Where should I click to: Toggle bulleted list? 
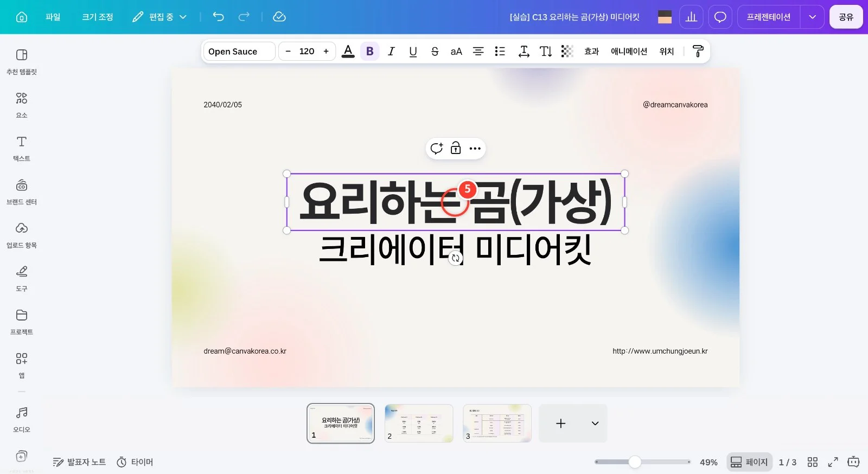pyautogui.click(x=500, y=51)
